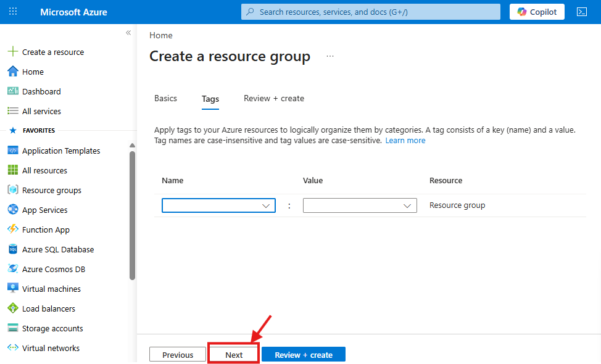Open All services in the sidebar

tap(41, 112)
